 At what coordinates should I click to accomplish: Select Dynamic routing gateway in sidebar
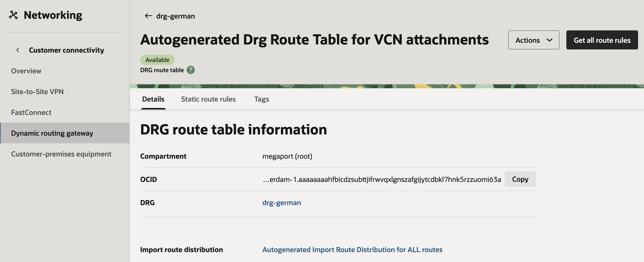pos(52,133)
